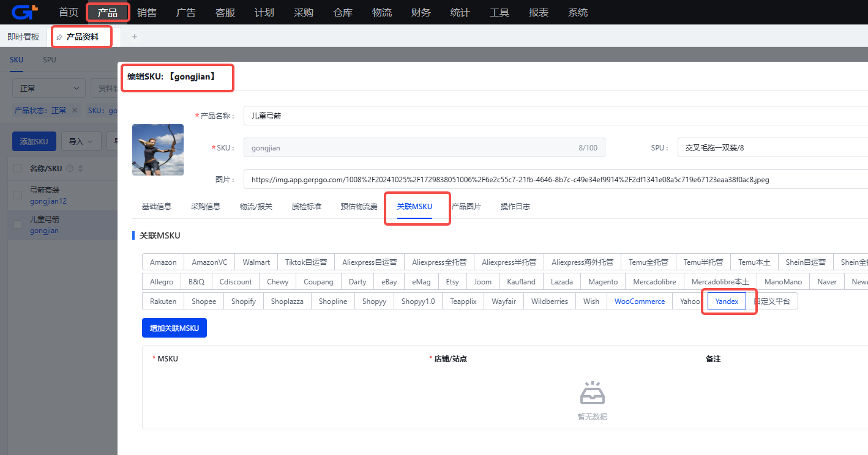Select the Lazada platform button
The height and width of the screenshot is (455, 868).
562,282
